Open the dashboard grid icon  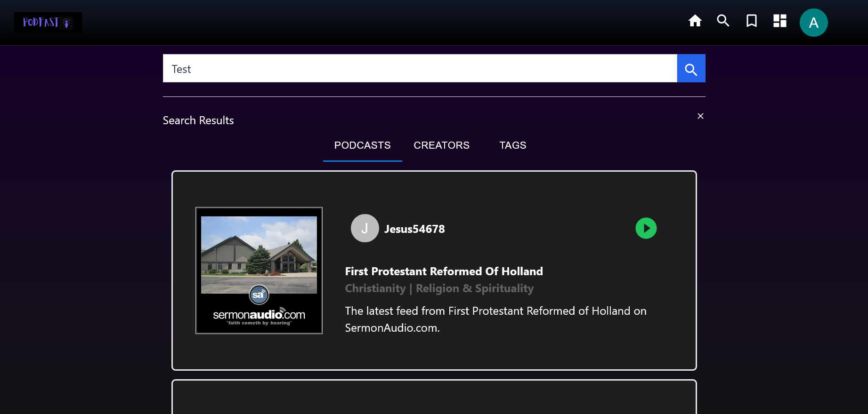tap(779, 21)
